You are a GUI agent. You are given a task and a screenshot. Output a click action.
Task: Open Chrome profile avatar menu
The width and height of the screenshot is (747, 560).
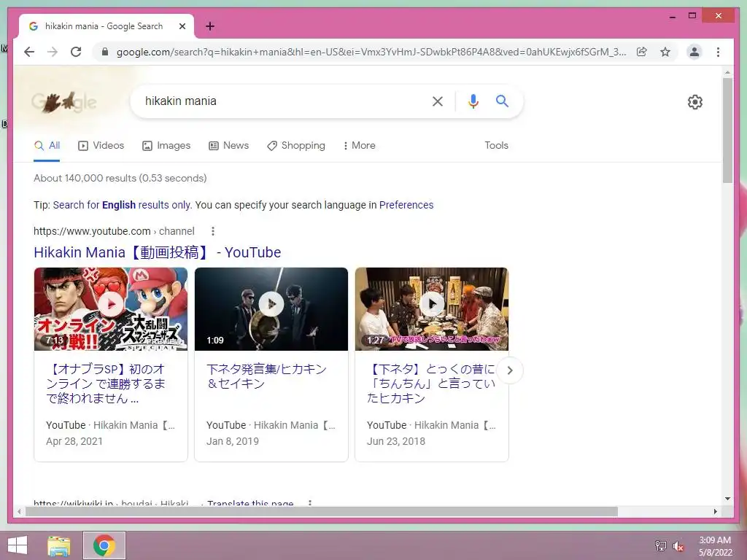(694, 52)
